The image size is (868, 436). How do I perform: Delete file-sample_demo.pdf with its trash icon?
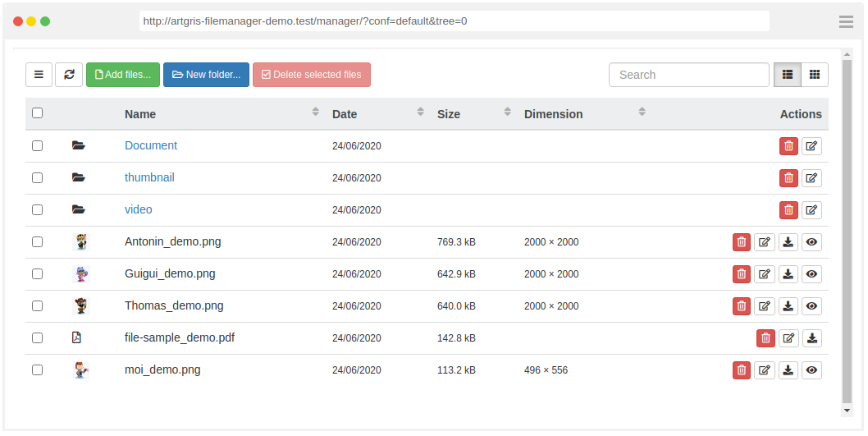click(x=765, y=338)
